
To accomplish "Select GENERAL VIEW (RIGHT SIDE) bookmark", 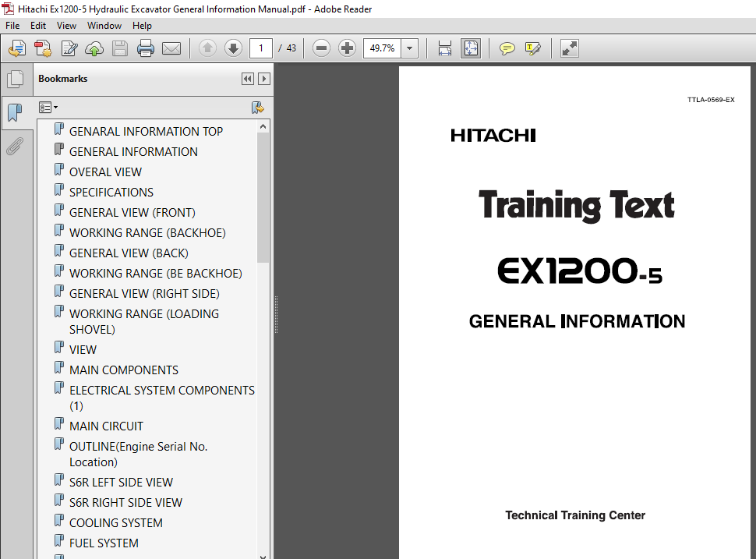I will coord(144,293).
